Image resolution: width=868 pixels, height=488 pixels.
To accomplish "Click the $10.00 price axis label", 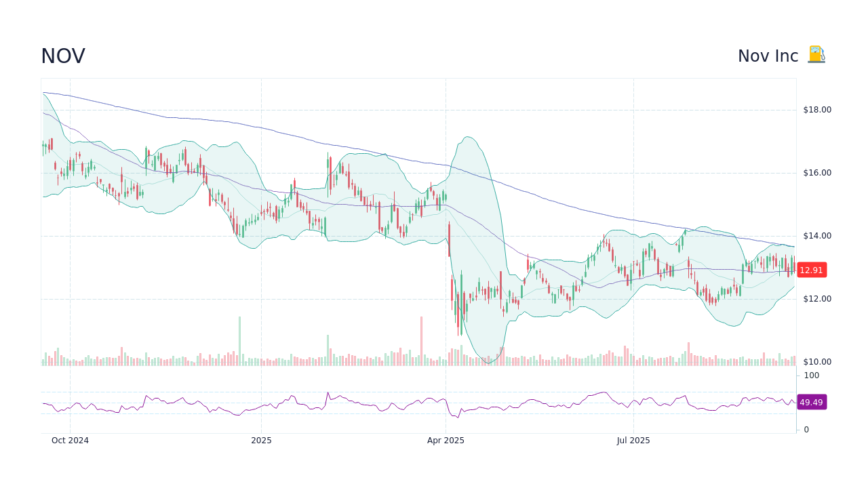I will click(817, 362).
